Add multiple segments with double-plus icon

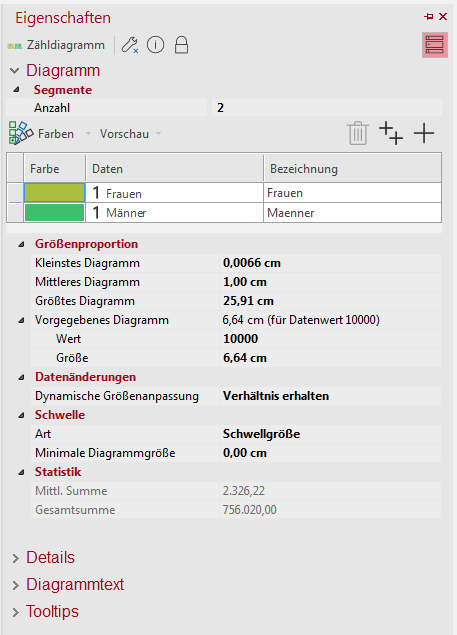(x=391, y=133)
